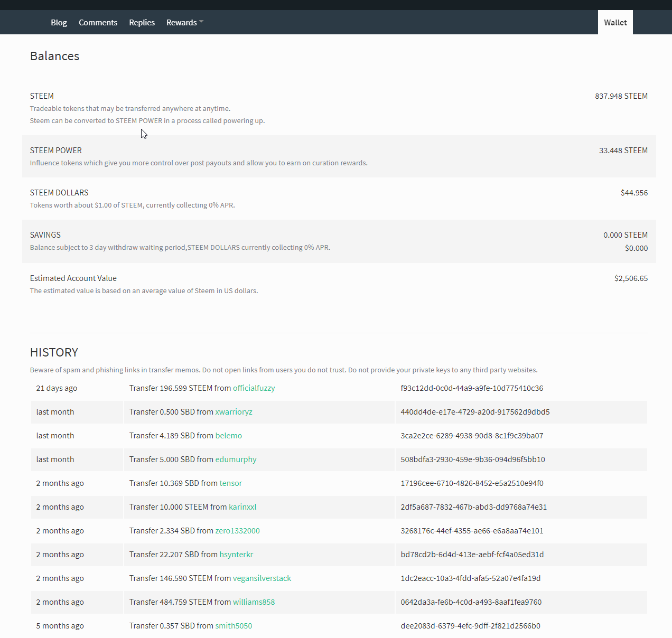Click the HISTORY heading
This screenshot has width=672, height=638.
54,352
